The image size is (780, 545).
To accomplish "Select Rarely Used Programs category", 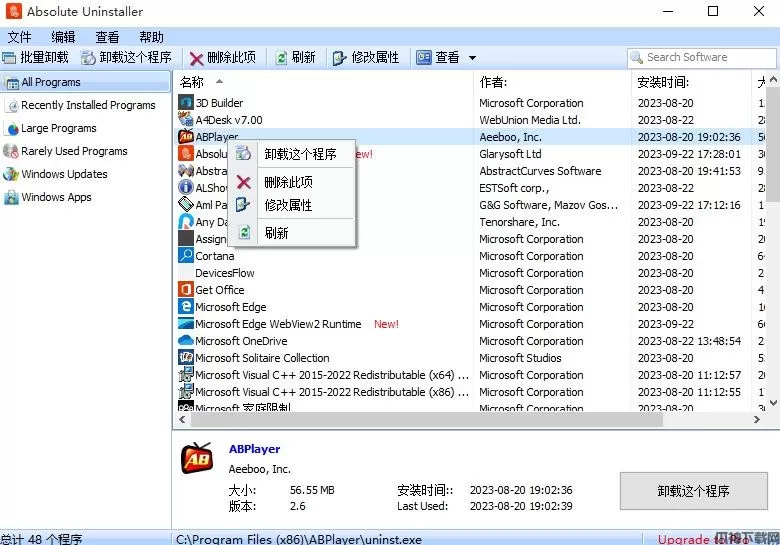I will point(65,151).
